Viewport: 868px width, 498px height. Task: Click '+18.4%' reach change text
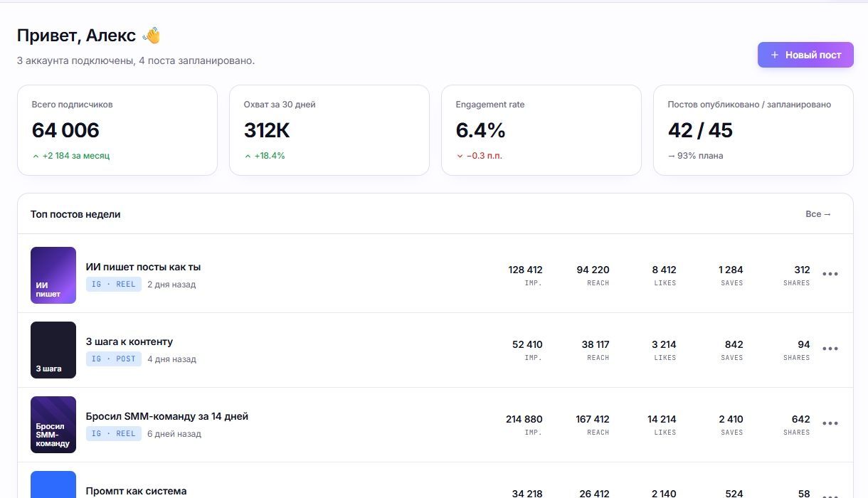[x=270, y=156]
